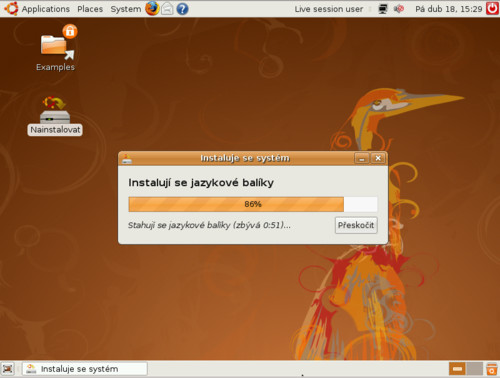Image resolution: width=500 pixels, height=378 pixels.
Task: Click the Live session user label
Action: pos(329,9)
